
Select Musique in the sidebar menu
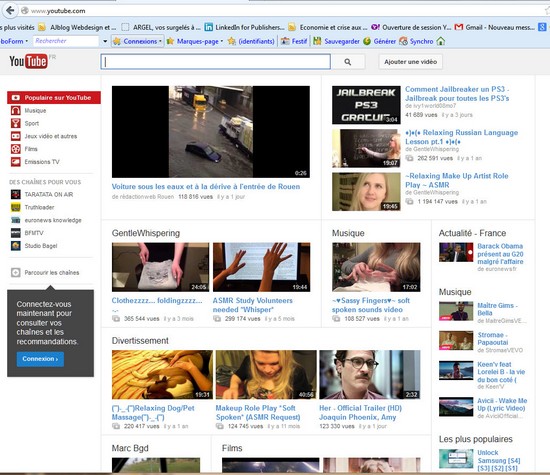click(x=35, y=111)
